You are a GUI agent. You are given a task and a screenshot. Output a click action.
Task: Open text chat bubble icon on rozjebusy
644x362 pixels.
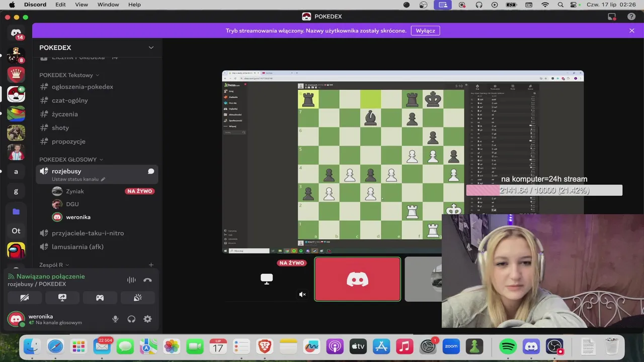click(151, 171)
